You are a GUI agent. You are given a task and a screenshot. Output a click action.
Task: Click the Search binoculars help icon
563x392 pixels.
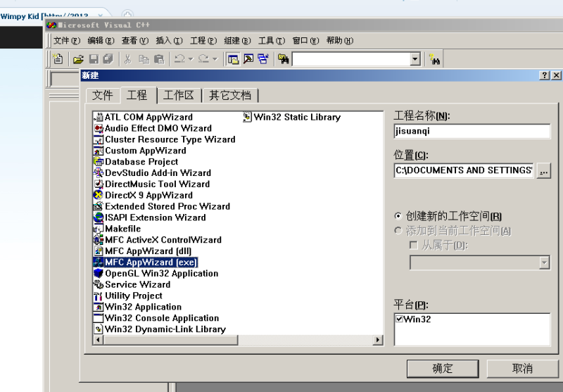(434, 59)
